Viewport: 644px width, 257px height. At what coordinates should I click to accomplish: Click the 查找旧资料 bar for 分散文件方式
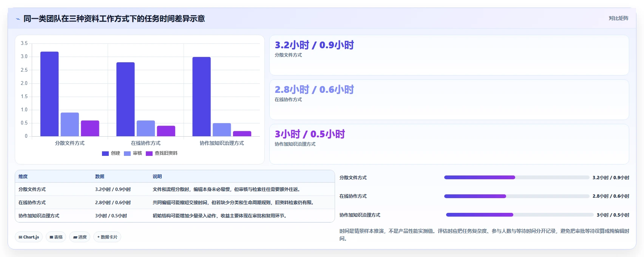[x=90, y=128]
